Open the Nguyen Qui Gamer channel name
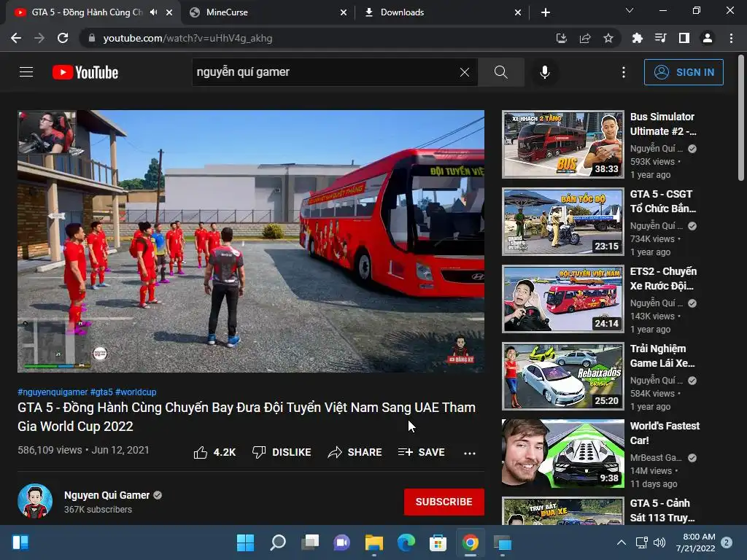This screenshot has width=747, height=560. pos(107,495)
